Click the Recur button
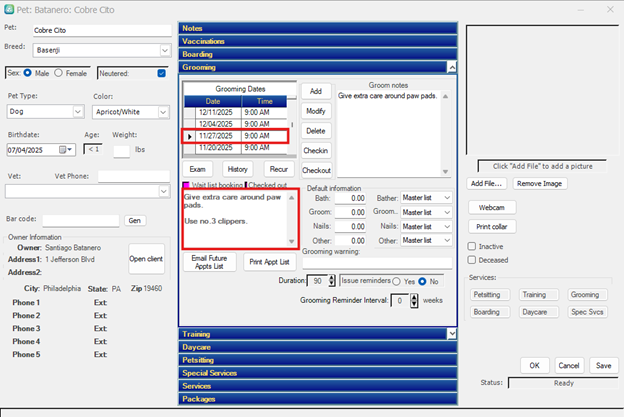The height and width of the screenshot is (417, 624). click(x=279, y=169)
